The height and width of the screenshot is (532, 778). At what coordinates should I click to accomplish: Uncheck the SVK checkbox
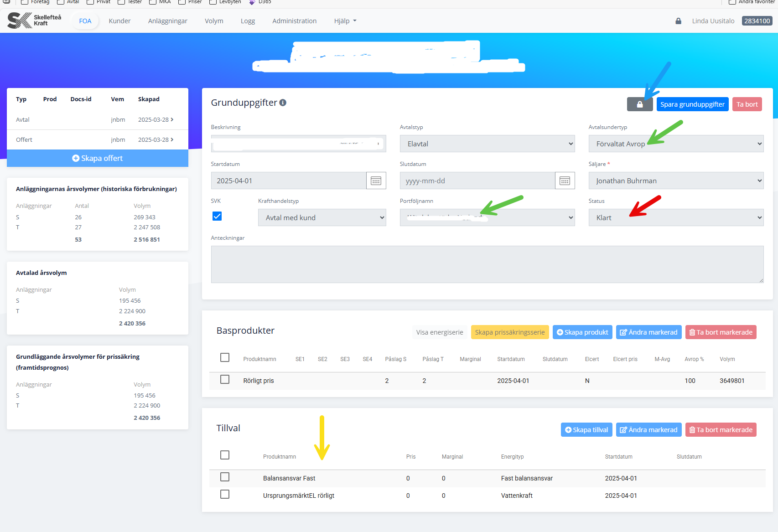217,216
